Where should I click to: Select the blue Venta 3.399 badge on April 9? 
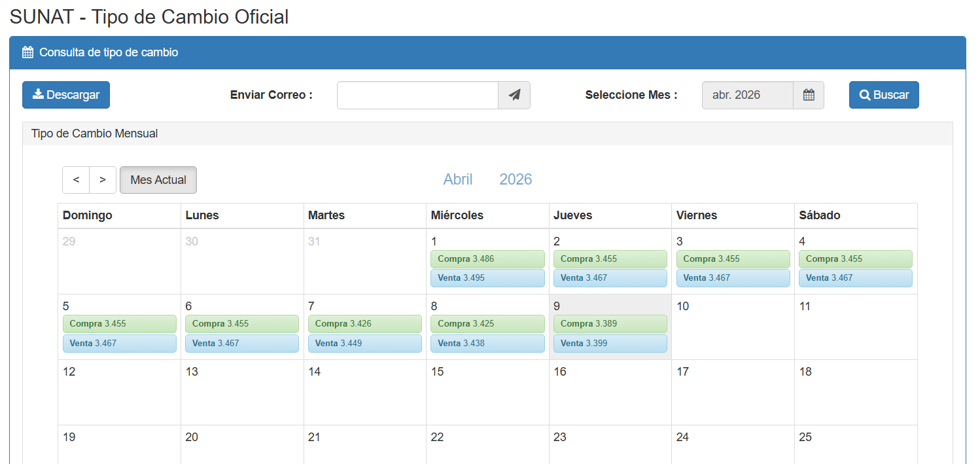(x=610, y=343)
